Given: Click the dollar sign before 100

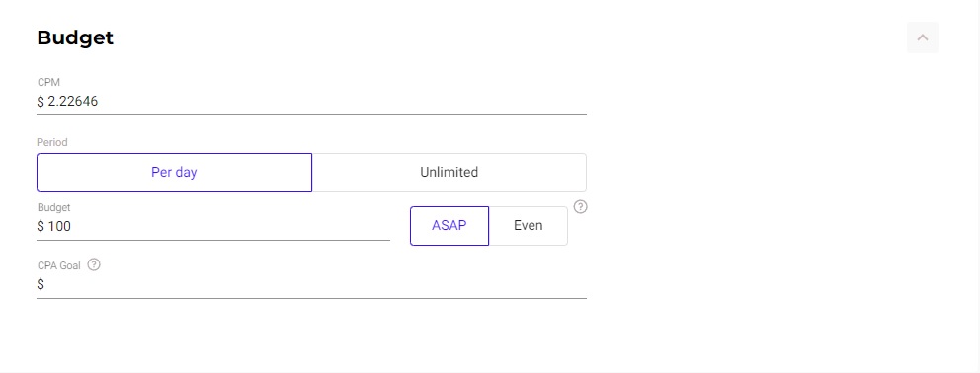Looking at the screenshot, I should click(41, 226).
